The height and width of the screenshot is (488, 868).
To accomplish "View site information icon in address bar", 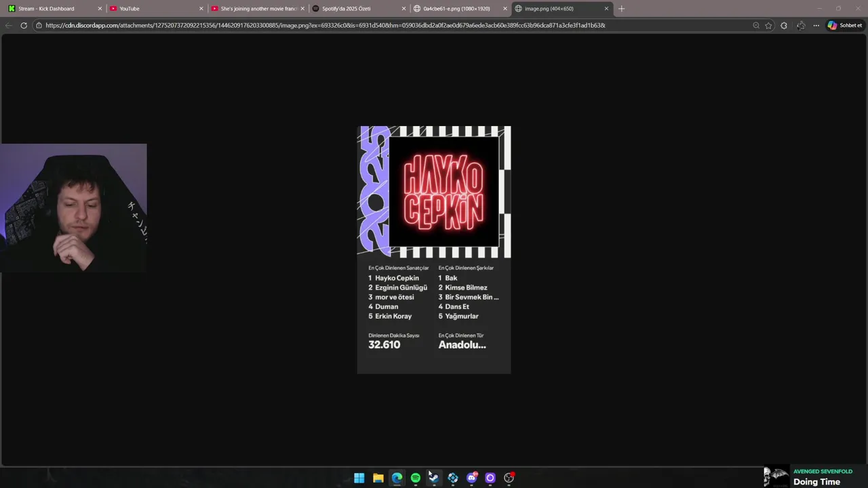I will [39, 25].
